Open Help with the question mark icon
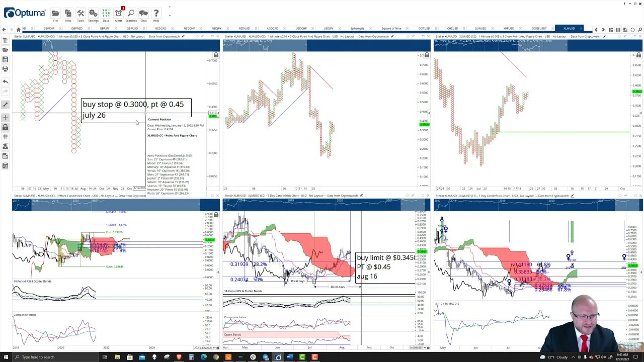The width and height of the screenshot is (644, 362). click(x=156, y=15)
